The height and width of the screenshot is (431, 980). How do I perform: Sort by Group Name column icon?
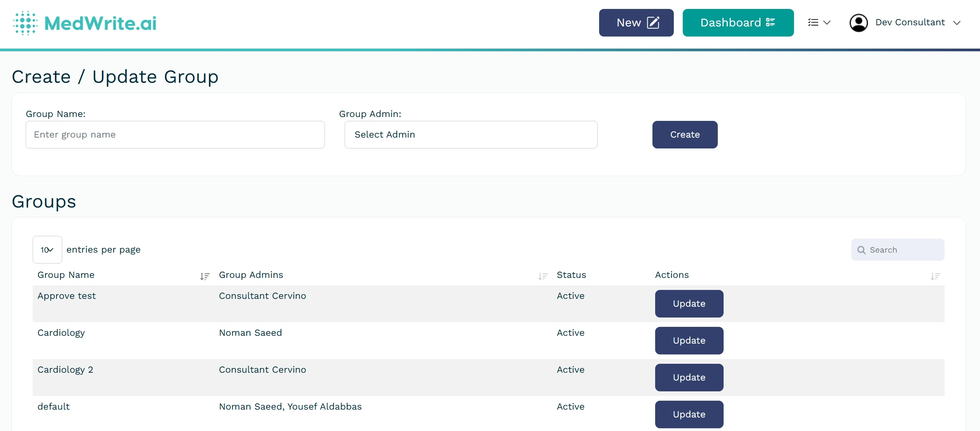point(205,276)
